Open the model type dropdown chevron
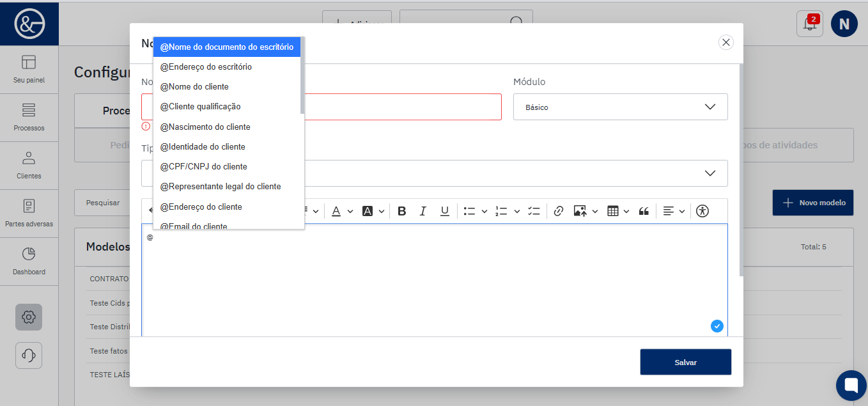Image resolution: width=868 pixels, height=406 pixels. [x=710, y=173]
